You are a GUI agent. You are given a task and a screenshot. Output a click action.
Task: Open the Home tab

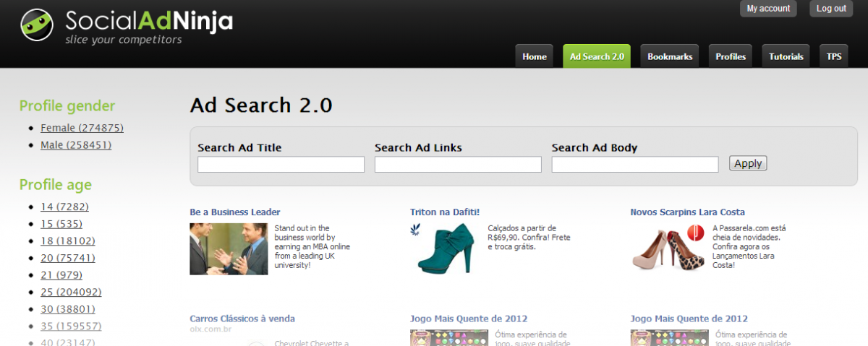(x=534, y=56)
